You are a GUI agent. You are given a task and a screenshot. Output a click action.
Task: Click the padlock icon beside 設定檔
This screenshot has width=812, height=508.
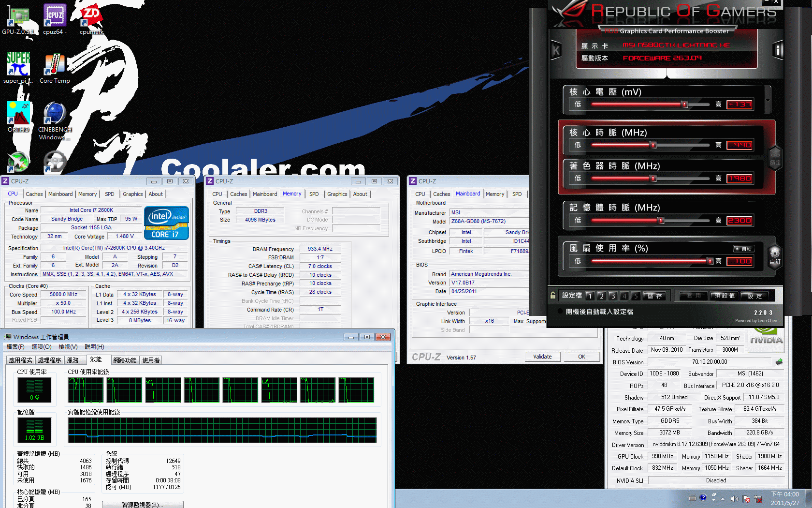point(553,295)
